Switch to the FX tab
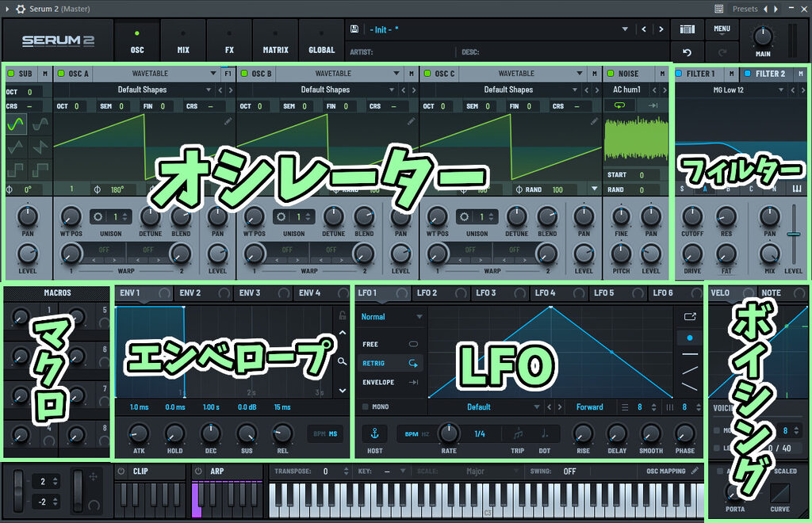This screenshot has width=812, height=523. click(x=229, y=41)
